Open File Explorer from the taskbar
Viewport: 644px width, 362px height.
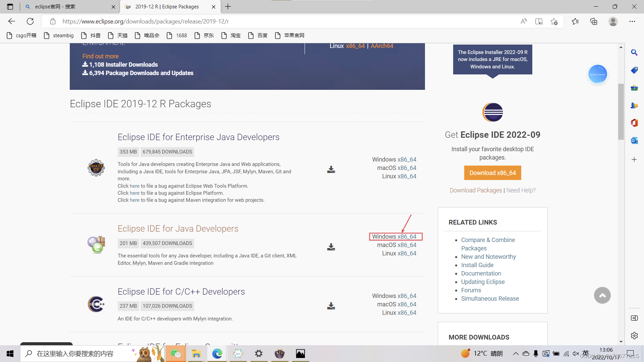[196, 354]
